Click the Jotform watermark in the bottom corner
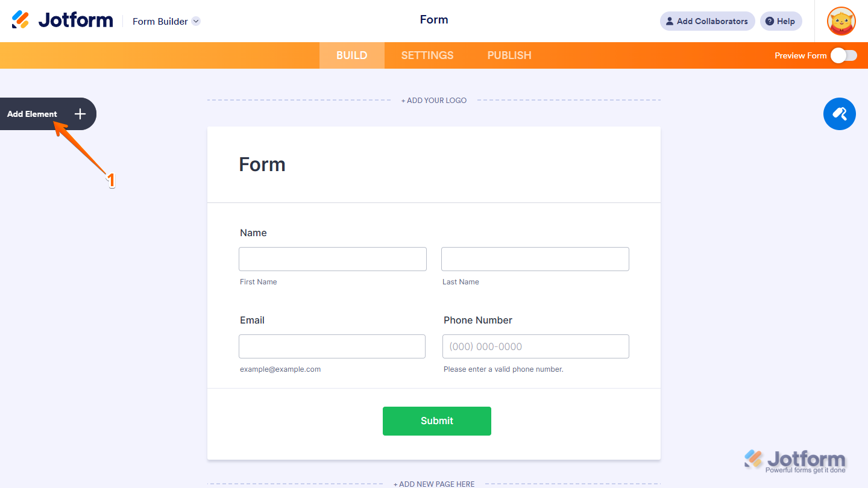The height and width of the screenshot is (488, 868). (796, 460)
